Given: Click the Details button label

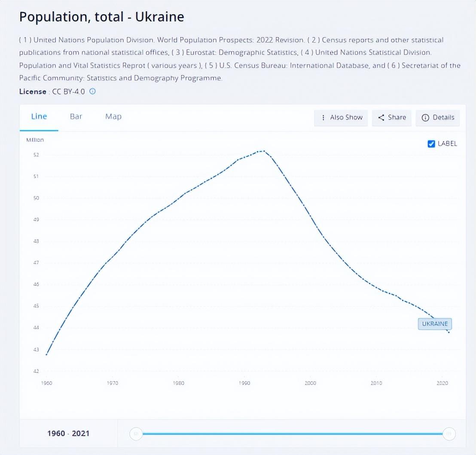Looking at the screenshot, I should coord(443,117).
